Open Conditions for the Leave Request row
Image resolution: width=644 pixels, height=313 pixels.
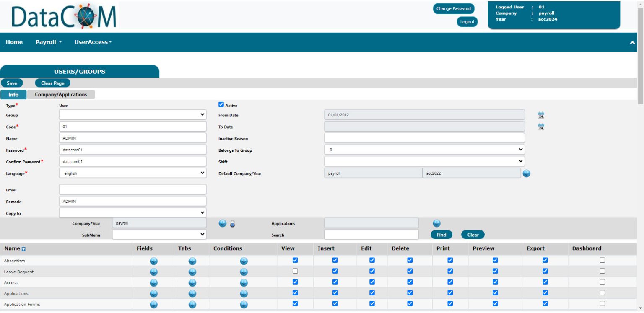pos(244,271)
